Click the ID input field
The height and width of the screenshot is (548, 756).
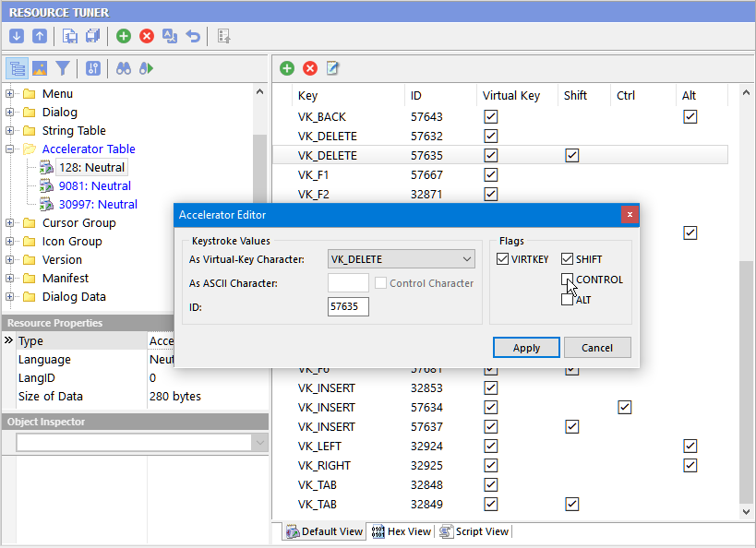pos(348,306)
